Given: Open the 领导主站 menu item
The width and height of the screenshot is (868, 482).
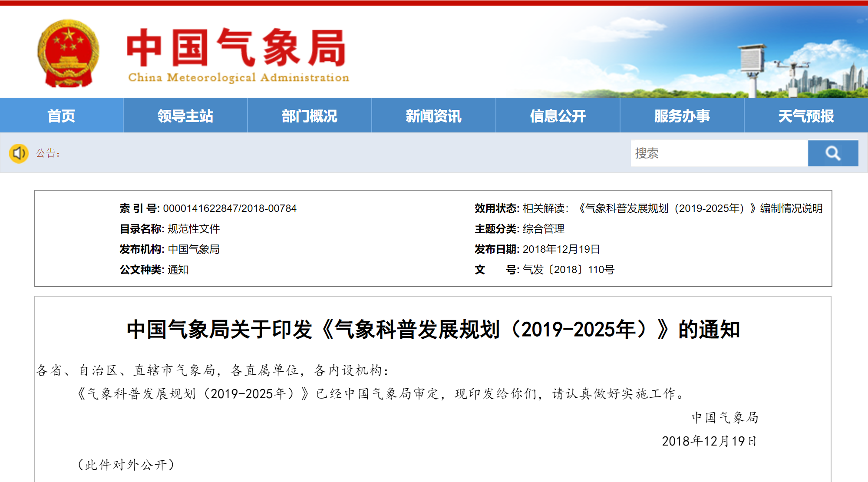Looking at the screenshot, I should pyautogui.click(x=185, y=116).
